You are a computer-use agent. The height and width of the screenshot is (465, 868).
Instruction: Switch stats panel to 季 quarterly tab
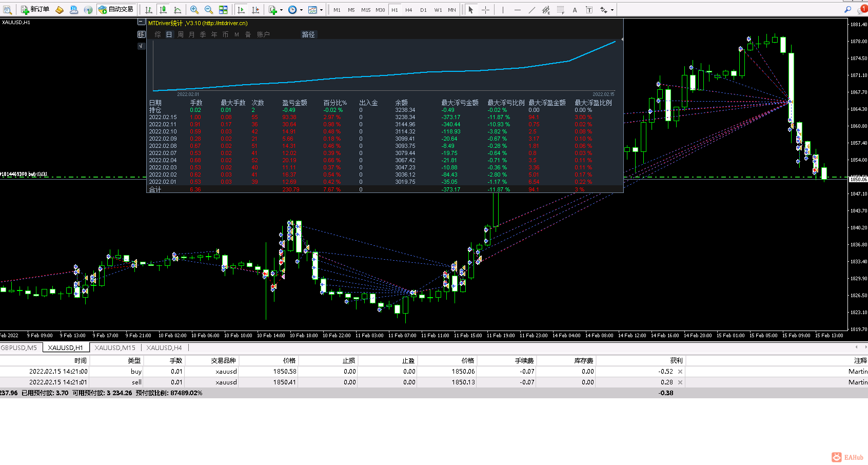tap(203, 34)
